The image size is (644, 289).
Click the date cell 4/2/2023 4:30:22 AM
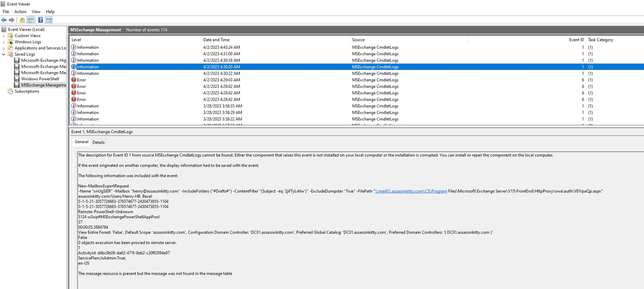(222, 73)
